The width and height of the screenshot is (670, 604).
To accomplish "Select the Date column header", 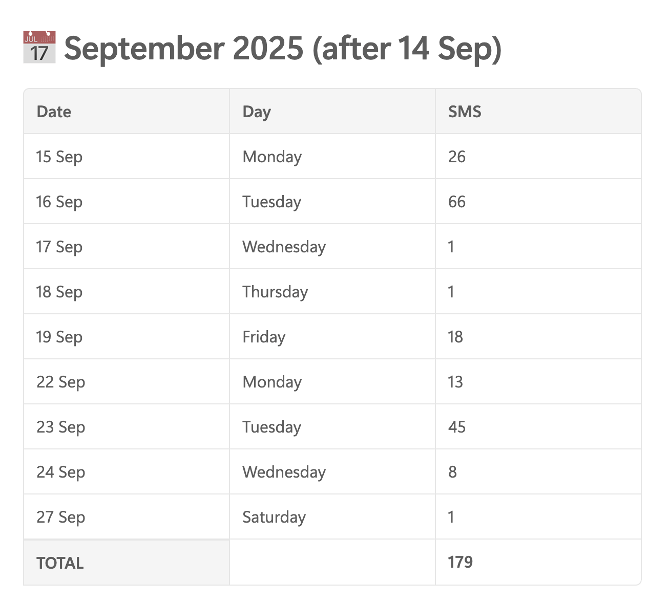I will 126,111.
